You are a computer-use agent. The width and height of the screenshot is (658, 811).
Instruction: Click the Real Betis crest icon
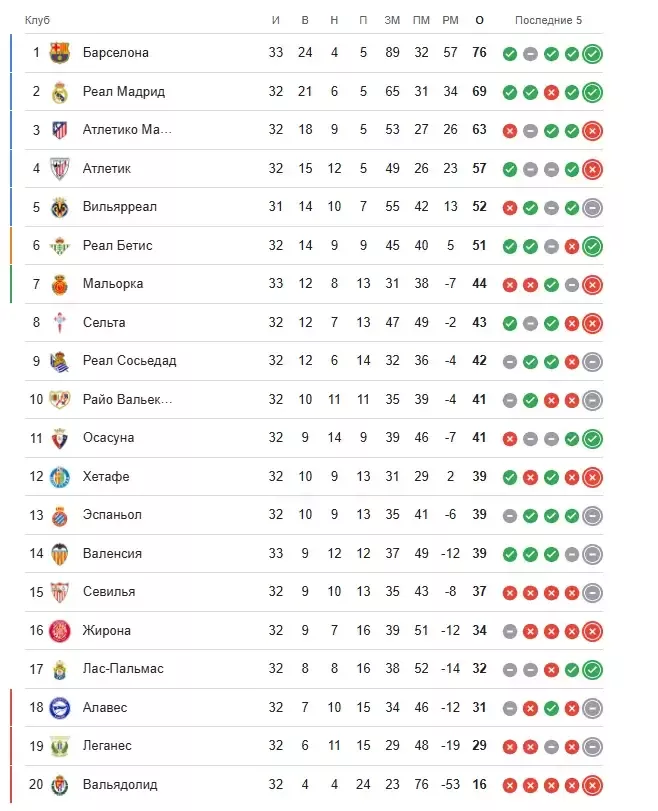click(x=59, y=246)
